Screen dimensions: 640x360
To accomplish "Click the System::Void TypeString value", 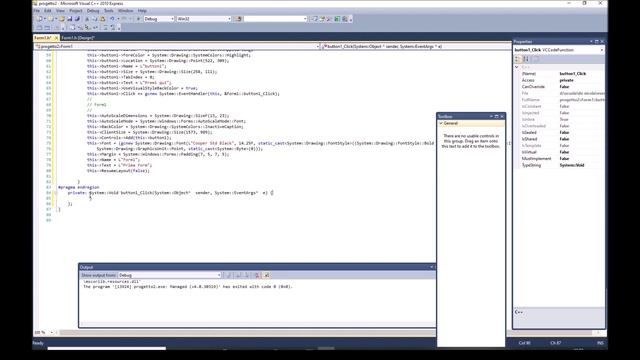I will point(572,165).
